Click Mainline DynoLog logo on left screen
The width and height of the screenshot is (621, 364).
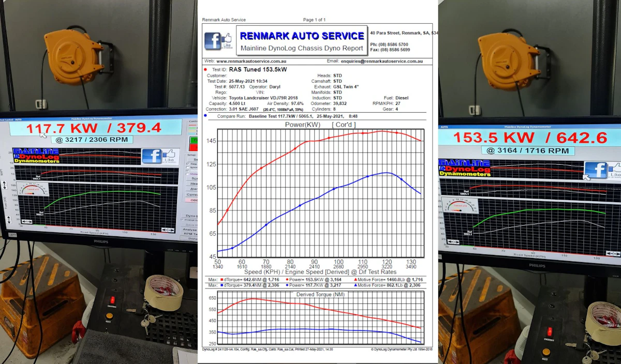point(36,156)
